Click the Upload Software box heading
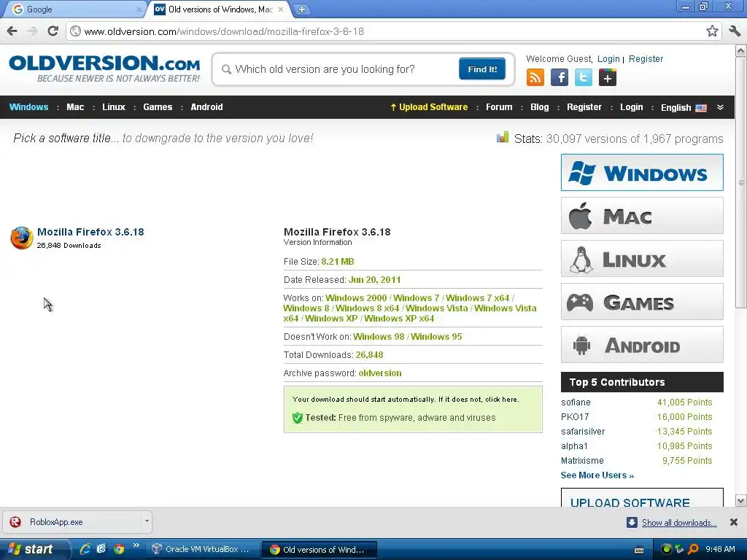The image size is (747, 560). (x=630, y=502)
